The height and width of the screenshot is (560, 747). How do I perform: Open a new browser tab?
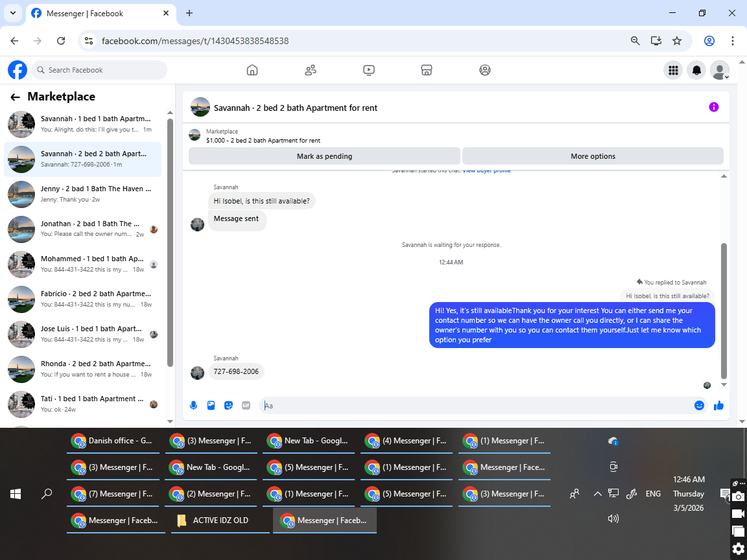(x=189, y=14)
